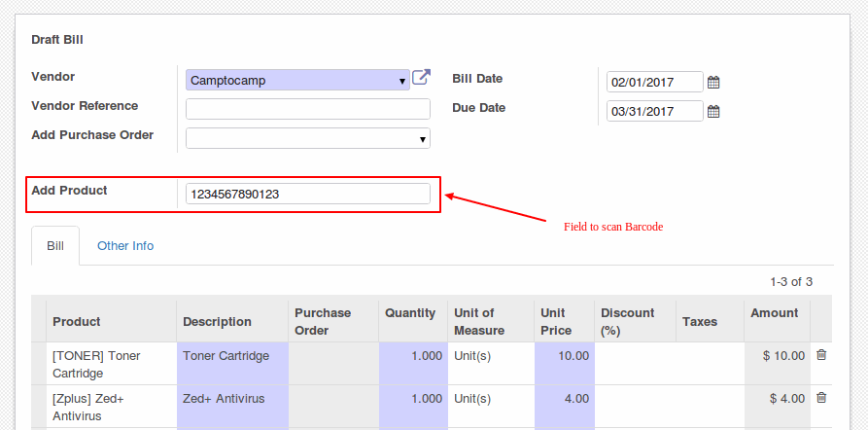The height and width of the screenshot is (430, 868).
Task: Click the Bill Date field 02/01/2017
Action: click(x=655, y=82)
